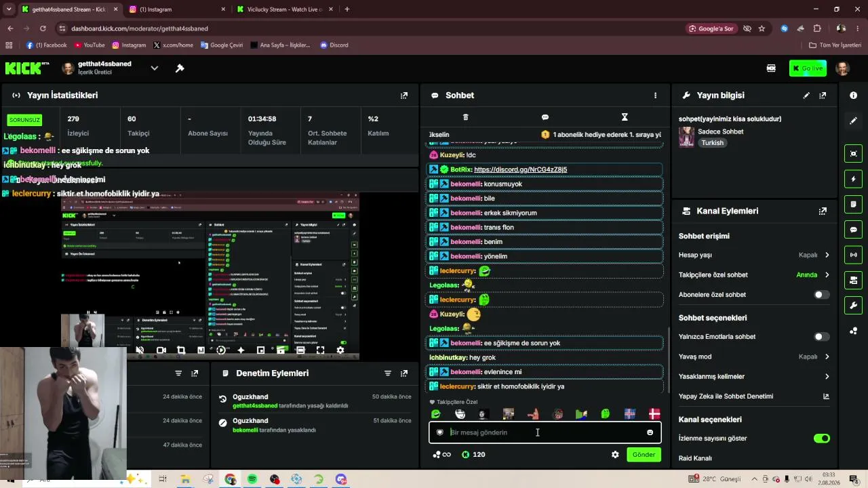Toggle the document sidebar widget icon
868x488 pixels.
point(853,204)
